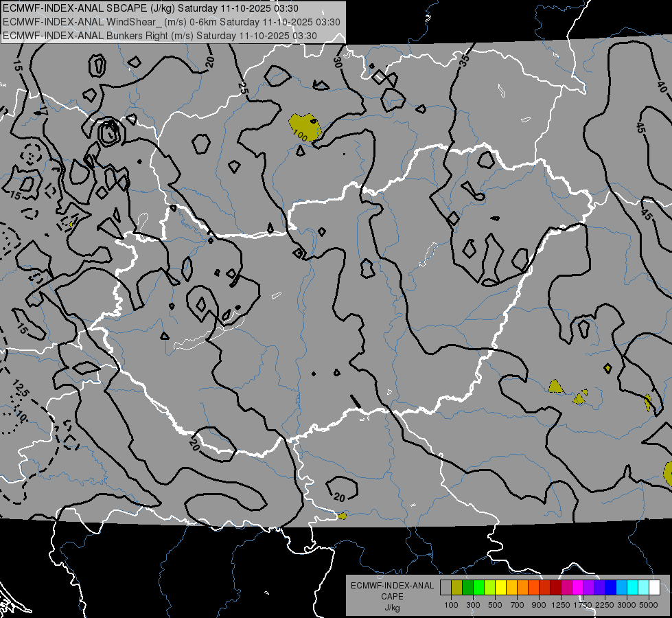This screenshot has width=672, height=618.
Task: Click the 17 contour label on the map
Action: click(43, 109)
